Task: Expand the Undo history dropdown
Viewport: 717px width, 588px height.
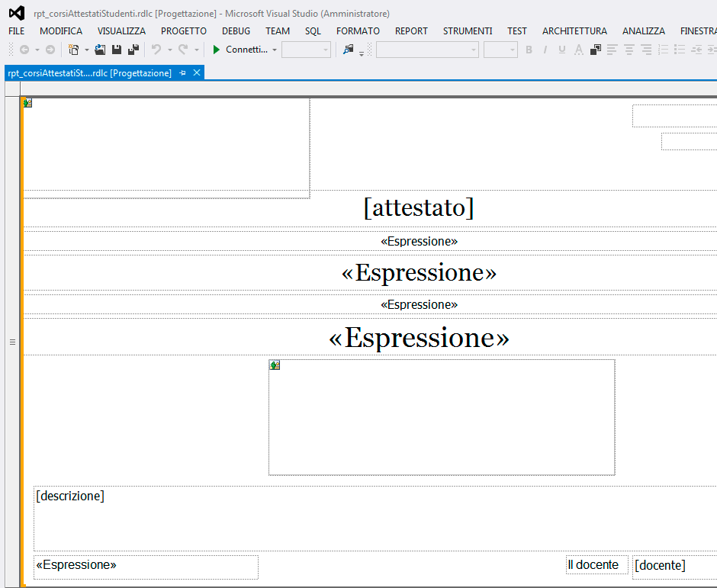Action: click(169, 50)
